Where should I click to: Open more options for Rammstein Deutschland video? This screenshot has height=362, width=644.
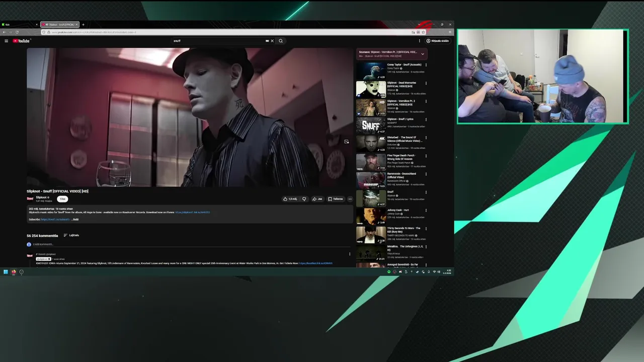coord(426,173)
